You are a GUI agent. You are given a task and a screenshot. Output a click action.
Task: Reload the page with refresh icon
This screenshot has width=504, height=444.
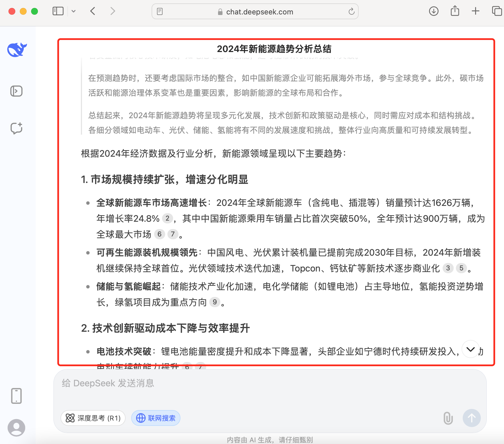tap(351, 11)
